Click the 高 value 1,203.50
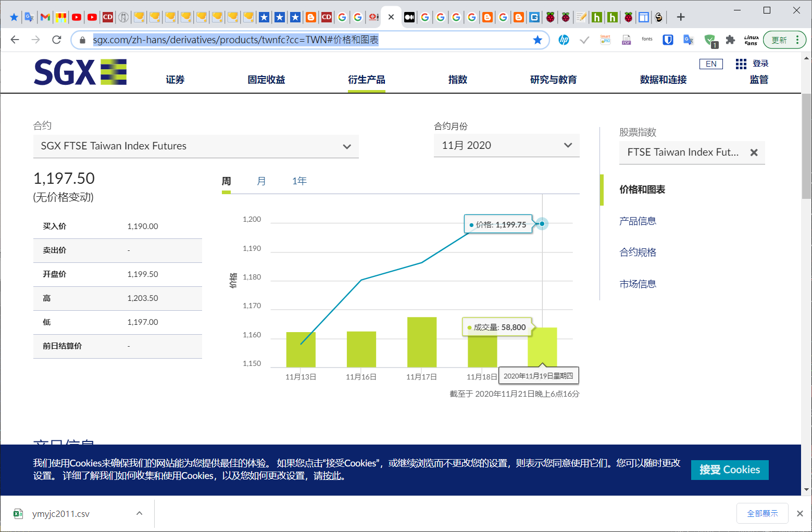Viewport: 812px width, 532px height. coord(143,298)
